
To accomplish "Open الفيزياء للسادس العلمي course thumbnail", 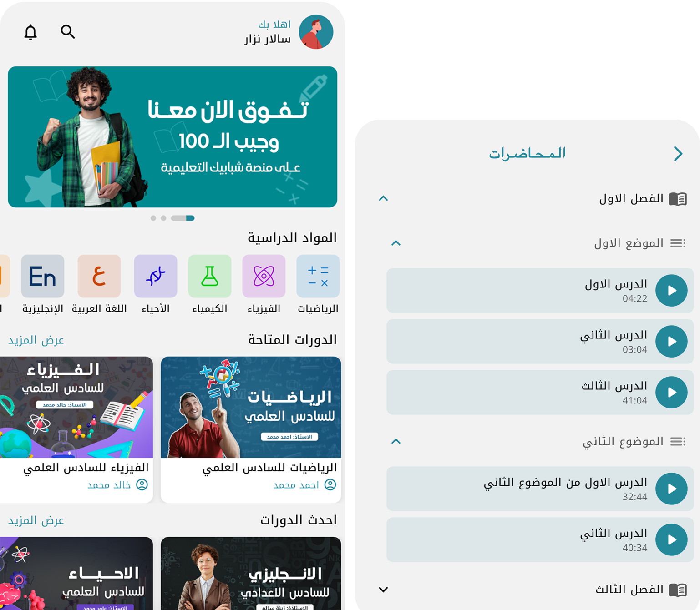I will point(76,407).
